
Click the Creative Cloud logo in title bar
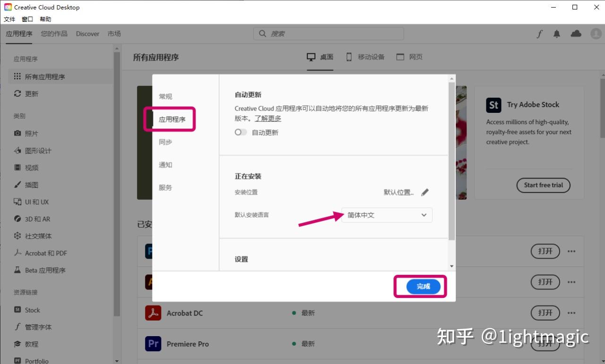pyautogui.click(x=8, y=7)
